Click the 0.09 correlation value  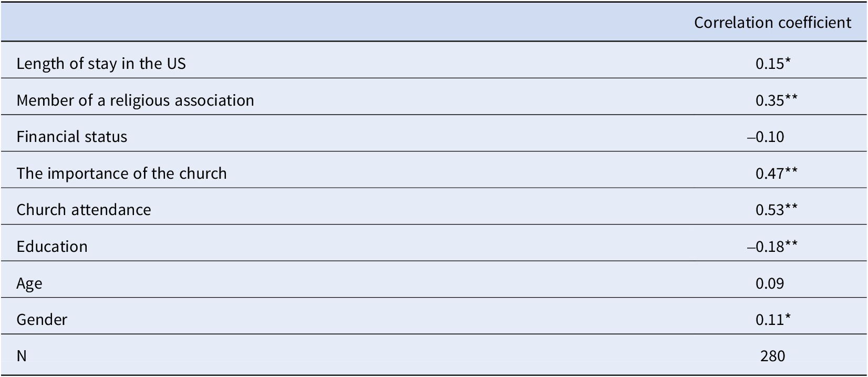click(x=770, y=283)
